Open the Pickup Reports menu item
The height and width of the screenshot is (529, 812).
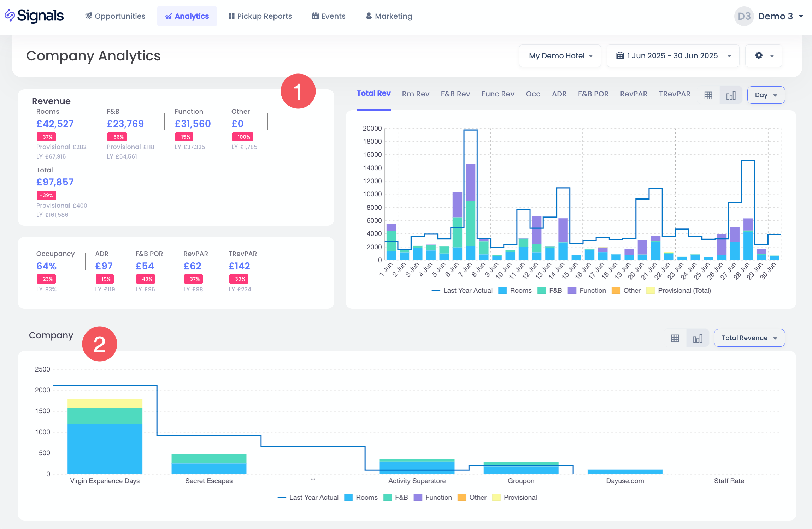tap(260, 16)
